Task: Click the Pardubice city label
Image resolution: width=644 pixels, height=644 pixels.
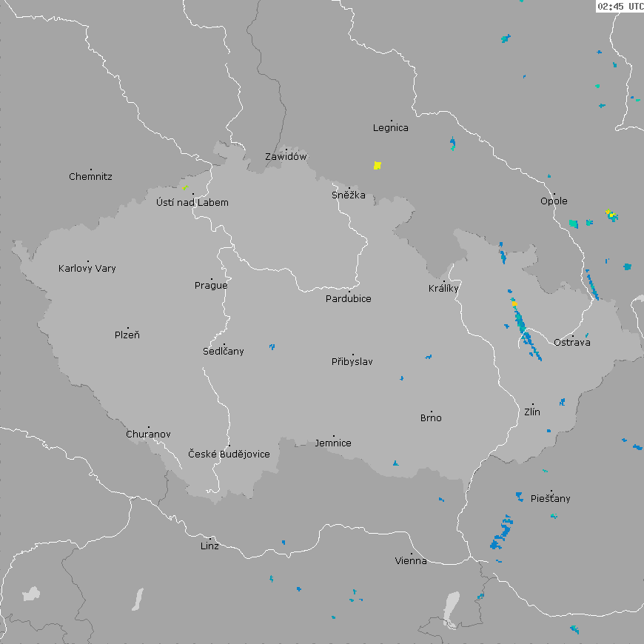Action: pos(349,298)
